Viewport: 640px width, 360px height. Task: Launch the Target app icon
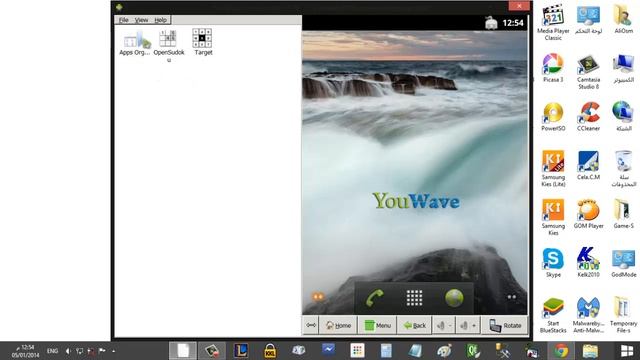tap(202, 42)
